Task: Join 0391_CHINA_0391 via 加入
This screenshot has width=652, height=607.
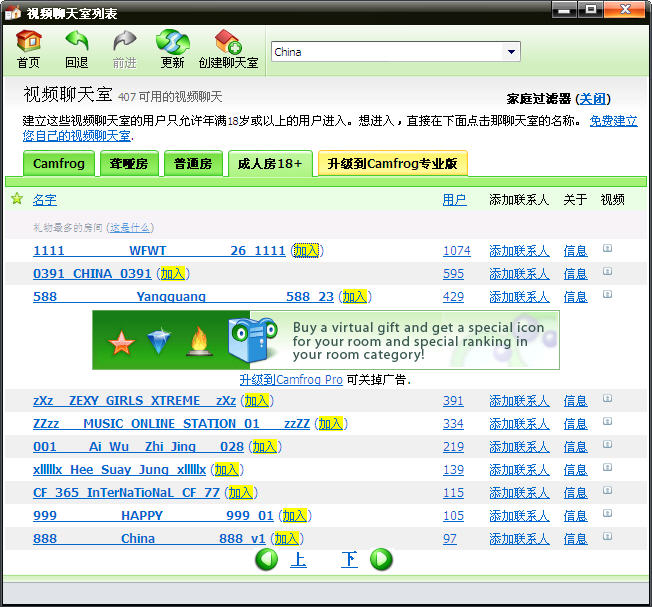Action: pyautogui.click(x=173, y=274)
